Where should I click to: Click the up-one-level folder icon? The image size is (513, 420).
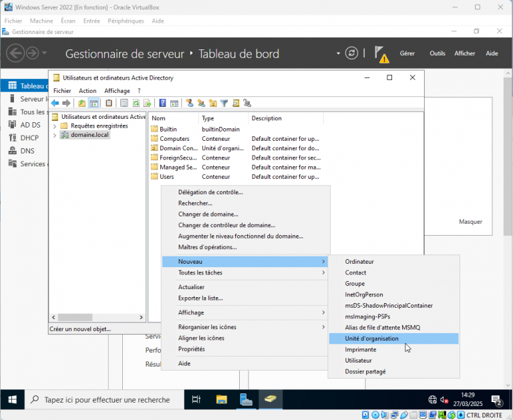pos(81,103)
